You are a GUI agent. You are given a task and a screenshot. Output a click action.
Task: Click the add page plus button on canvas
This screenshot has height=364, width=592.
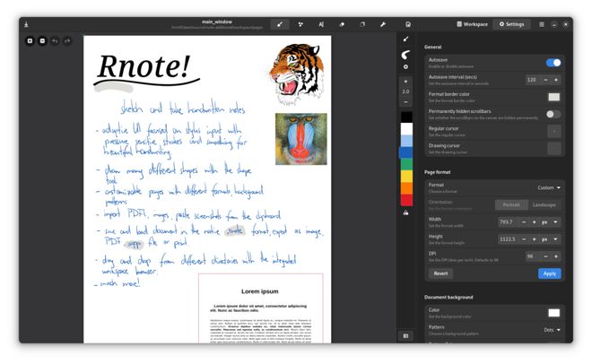(x=30, y=40)
